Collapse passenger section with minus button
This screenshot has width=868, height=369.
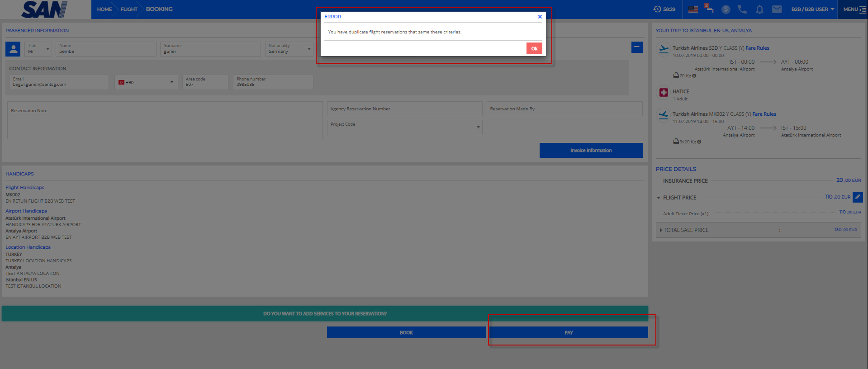637,47
